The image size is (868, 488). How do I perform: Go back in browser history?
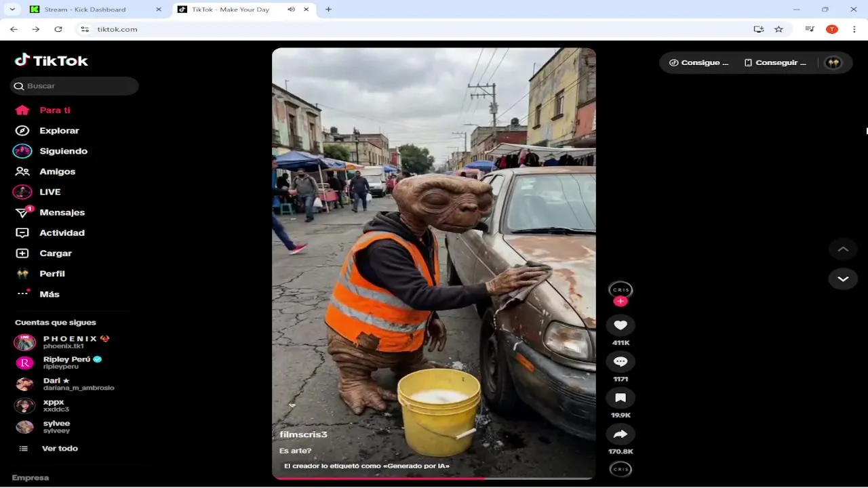[x=14, y=29]
